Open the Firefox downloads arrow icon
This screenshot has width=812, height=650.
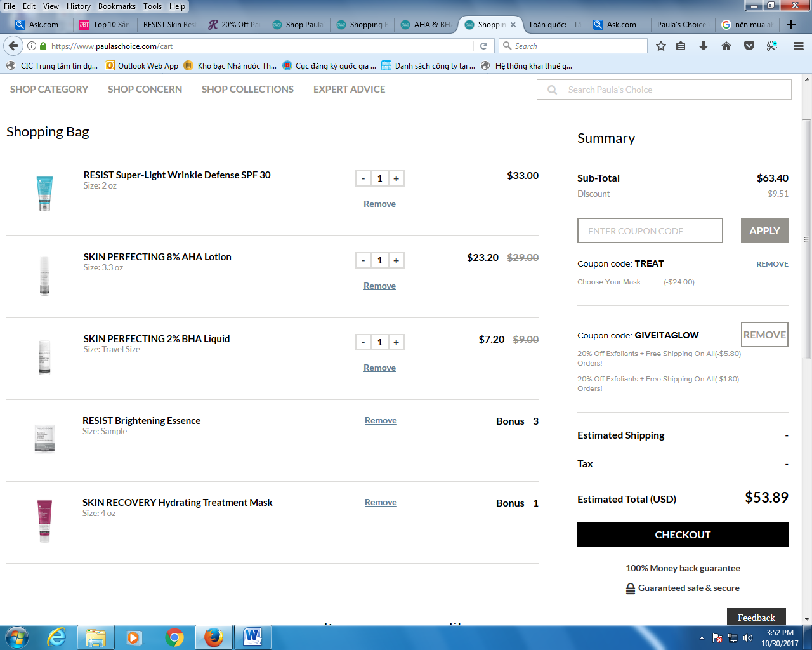(x=703, y=46)
